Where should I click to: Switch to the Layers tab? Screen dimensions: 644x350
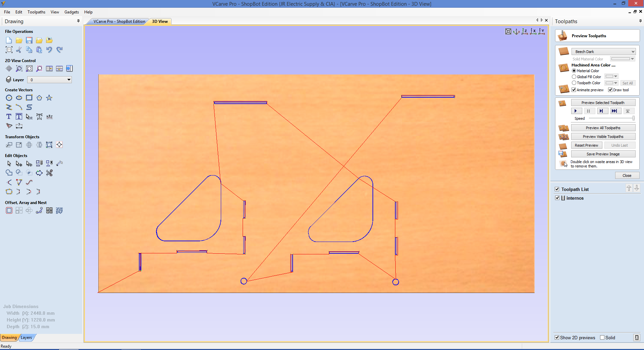[x=26, y=338]
